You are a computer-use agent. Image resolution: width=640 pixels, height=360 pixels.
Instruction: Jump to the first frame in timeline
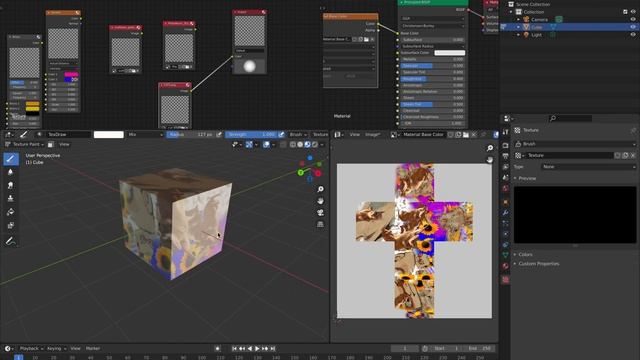pos(234,348)
